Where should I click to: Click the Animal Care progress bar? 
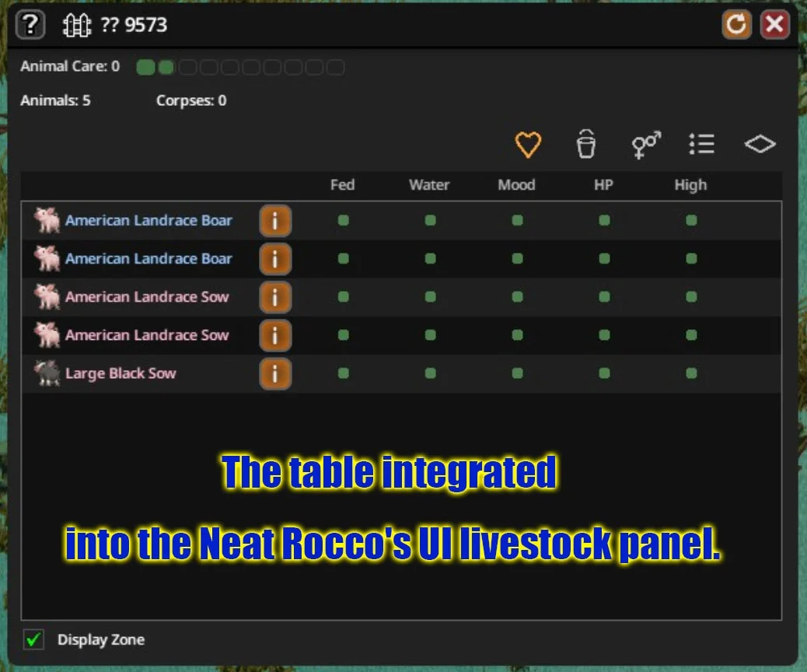coord(240,67)
